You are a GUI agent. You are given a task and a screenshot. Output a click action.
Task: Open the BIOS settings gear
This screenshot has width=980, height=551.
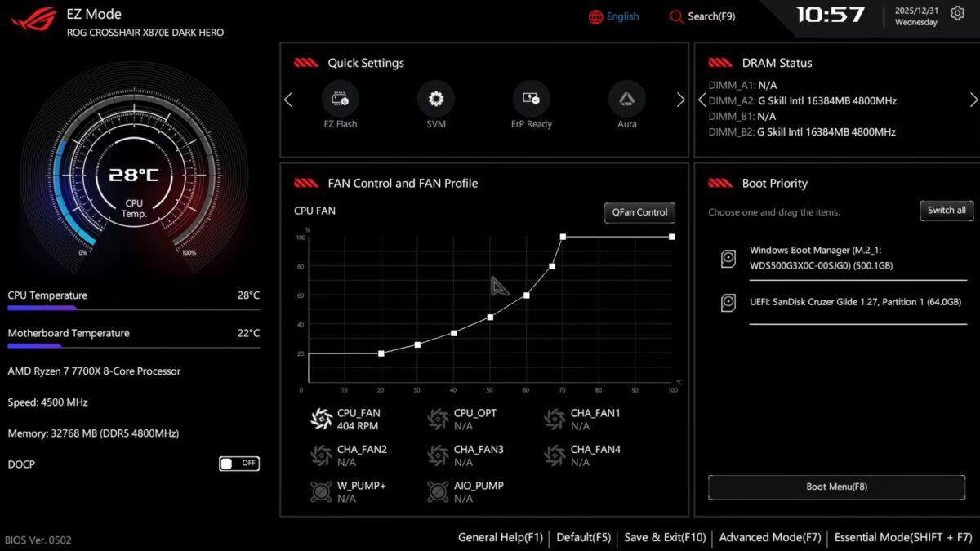956,13
